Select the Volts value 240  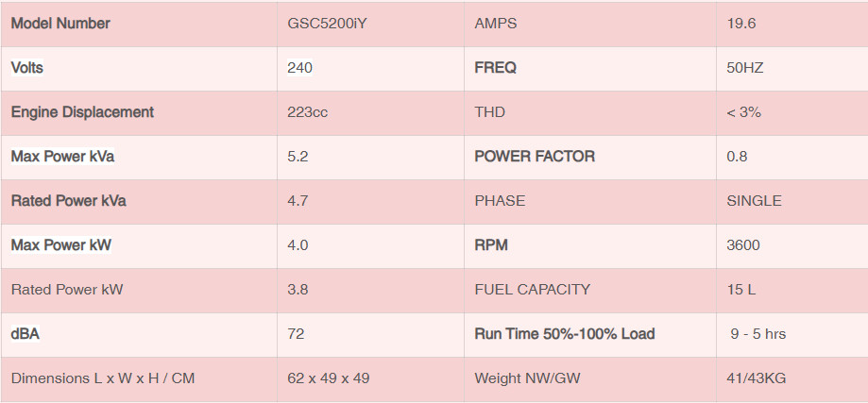tap(299, 68)
